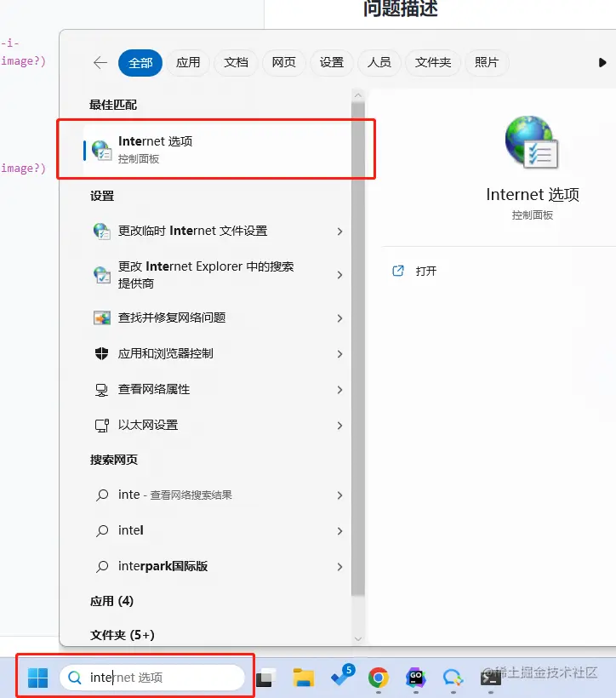This screenshot has height=698, width=616.
Task: Expand the 以太网设置 chevron
Action: point(339,426)
